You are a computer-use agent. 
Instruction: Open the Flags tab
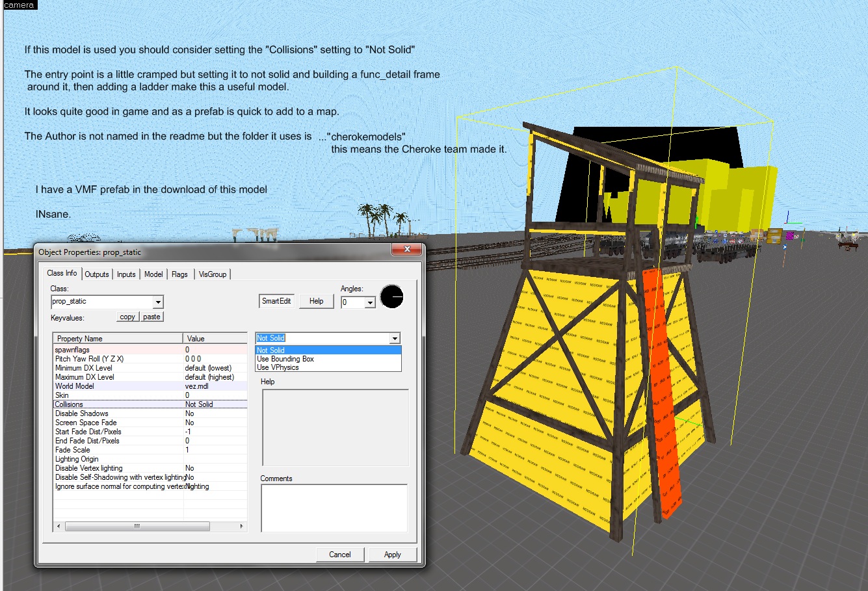pos(179,274)
